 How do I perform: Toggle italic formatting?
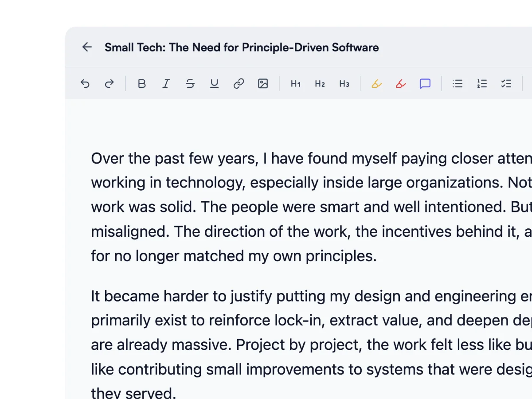(x=166, y=83)
